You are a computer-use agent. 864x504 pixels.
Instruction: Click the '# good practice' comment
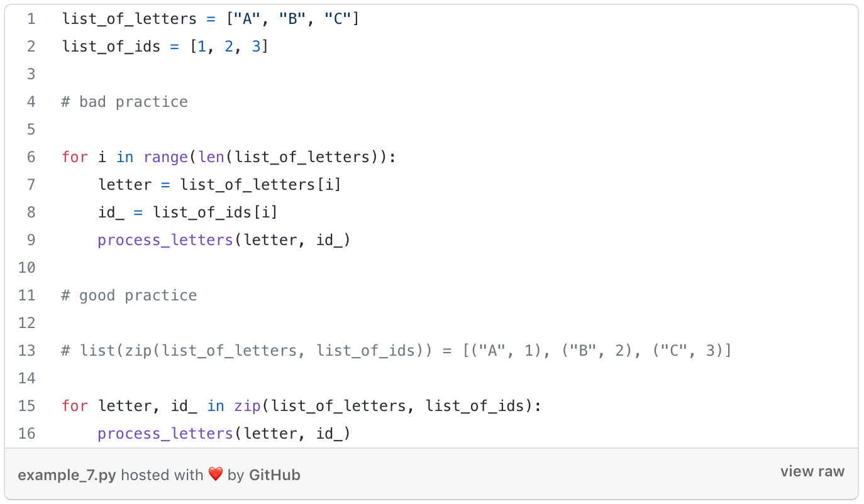(x=129, y=295)
